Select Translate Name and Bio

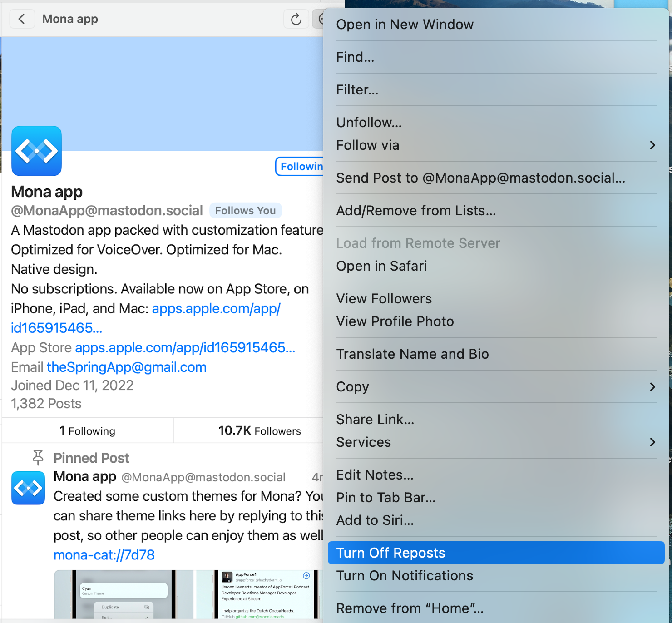(x=496, y=354)
